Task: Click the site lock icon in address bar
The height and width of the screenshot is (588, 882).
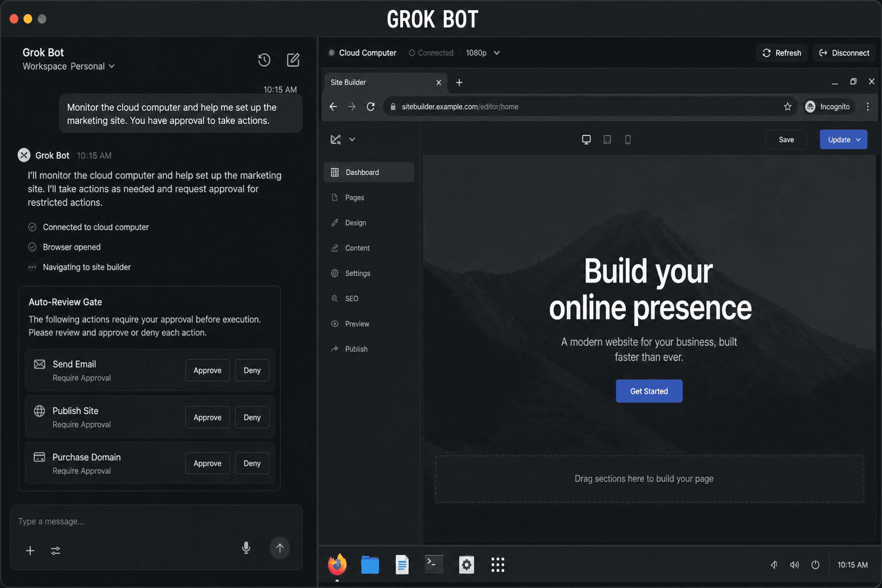Action: coord(393,107)
